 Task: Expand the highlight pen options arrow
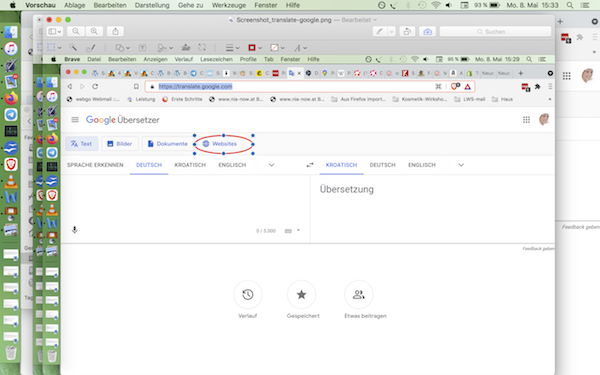(391, 31)
